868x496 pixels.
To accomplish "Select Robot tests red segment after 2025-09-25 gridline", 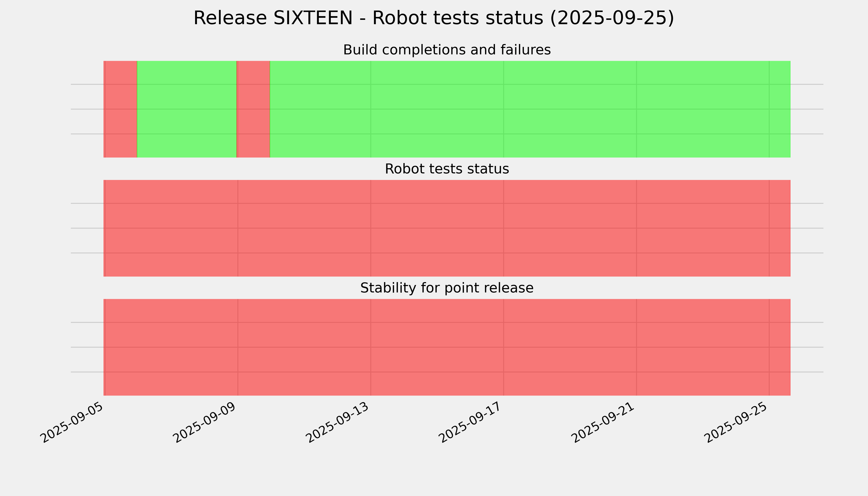I will (780, 228).
